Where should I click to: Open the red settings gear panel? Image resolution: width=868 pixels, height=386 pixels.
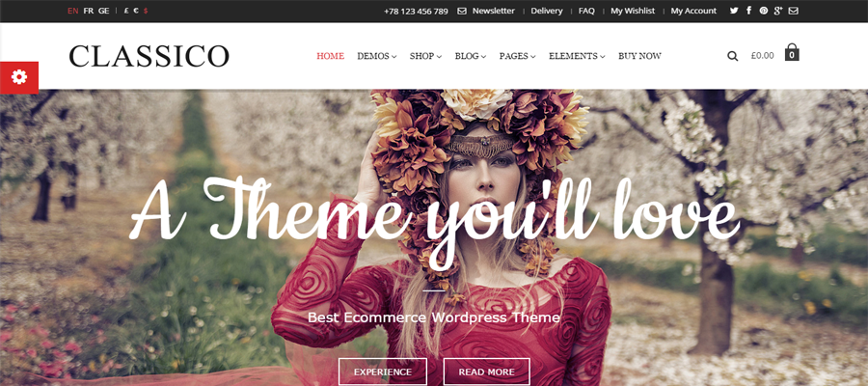click(x=19, y=77)
